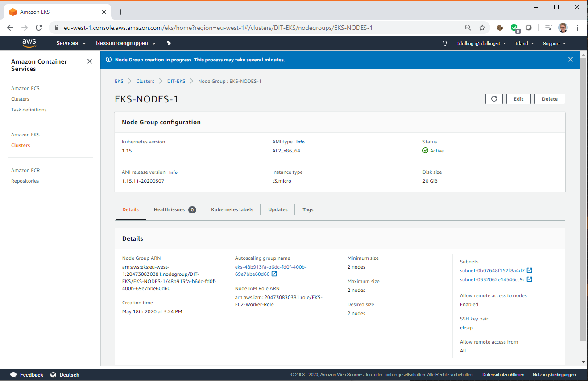
Task: Open subnet-0332062e14546cc9c link
Action: [493, 279]
